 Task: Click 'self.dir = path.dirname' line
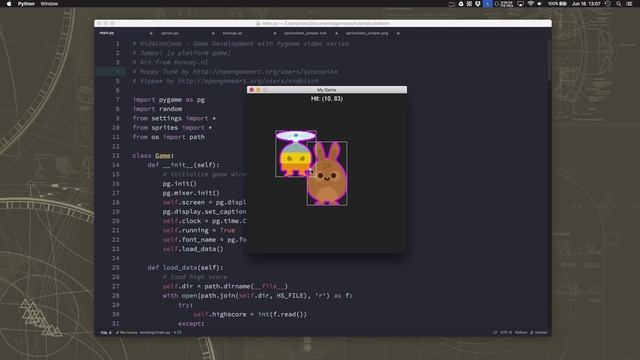click(225, 287)
